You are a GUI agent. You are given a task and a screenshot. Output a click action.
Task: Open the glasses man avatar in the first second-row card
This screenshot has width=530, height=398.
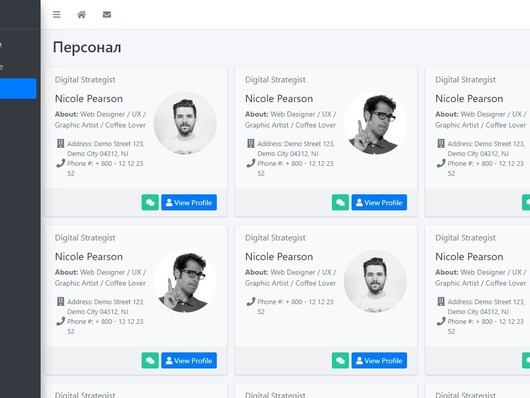185,281
